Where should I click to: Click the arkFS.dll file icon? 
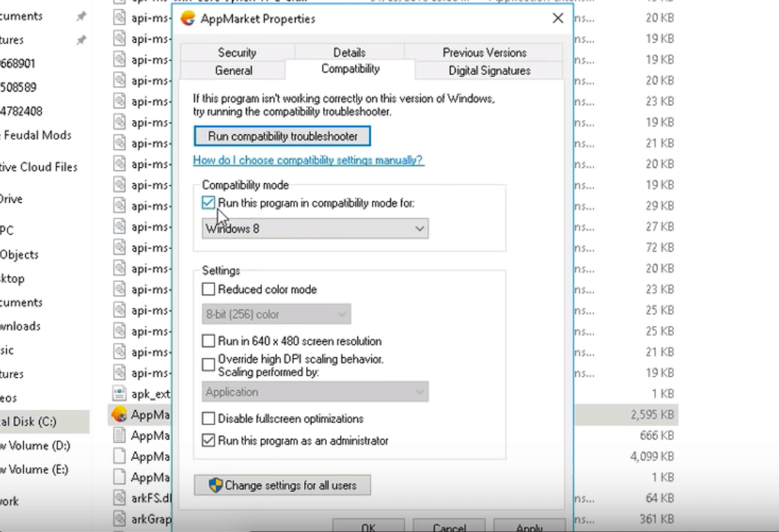(119, 498)
